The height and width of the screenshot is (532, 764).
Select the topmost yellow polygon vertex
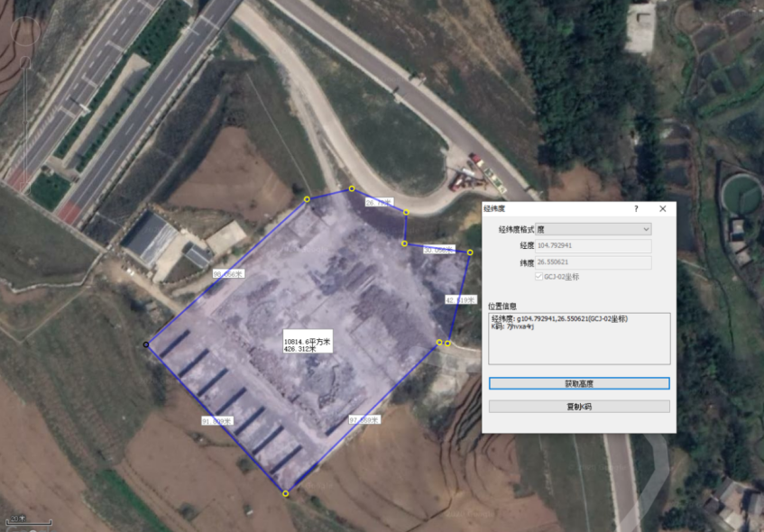352,188
